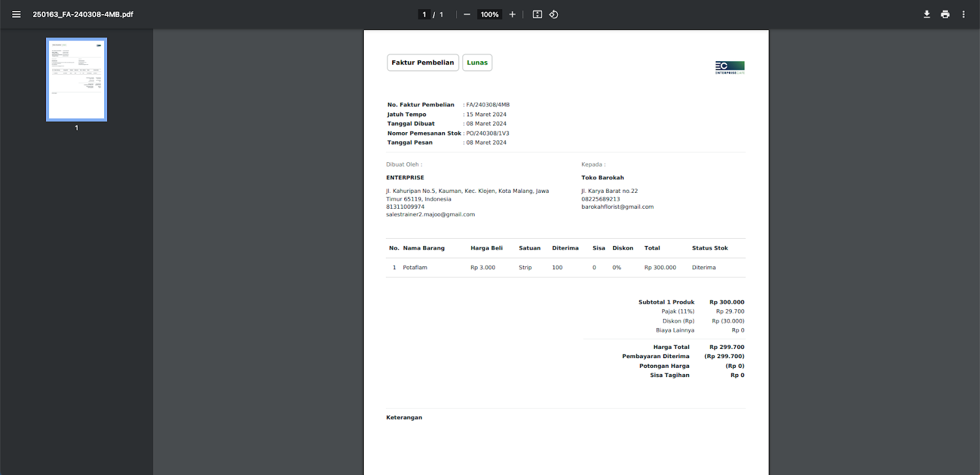
Task: Select due date 15 Maret 2024
Action: pyautogui.click(x=486, y=114)
